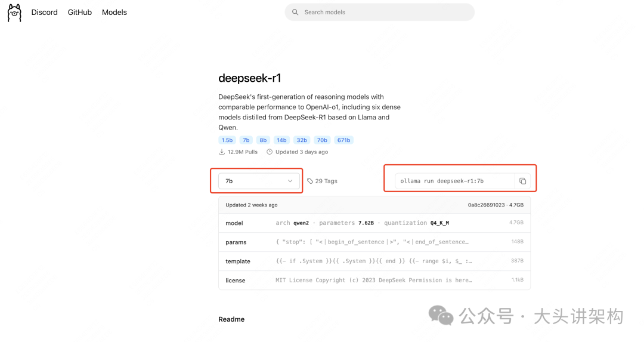Select the 70b size tag
Image resolution: width=644 pixels, height=342 pixels.
pos(322,140)
